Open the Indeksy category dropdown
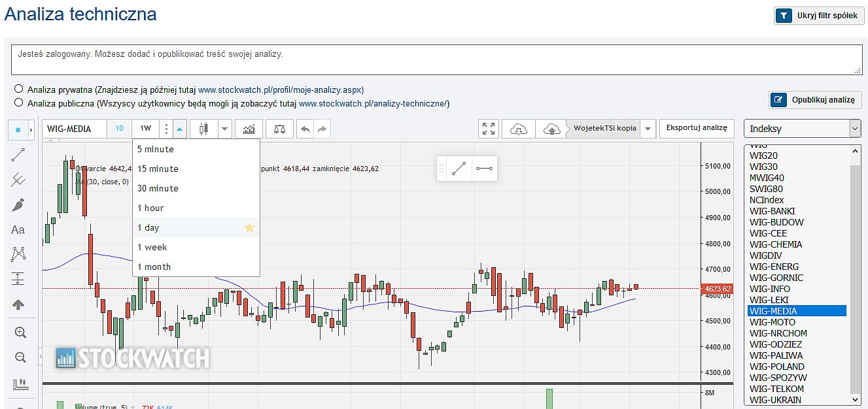The width and height of the screenshot is (868, 409). [x=803, y=129]
